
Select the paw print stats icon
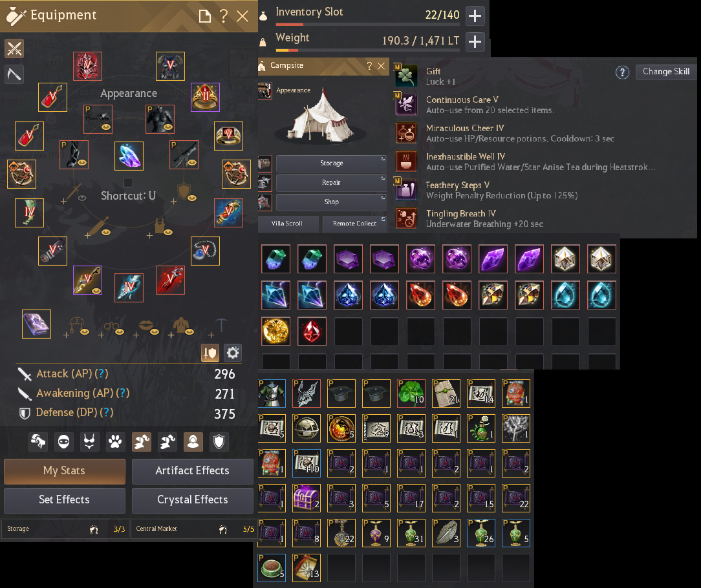[115, 442]
